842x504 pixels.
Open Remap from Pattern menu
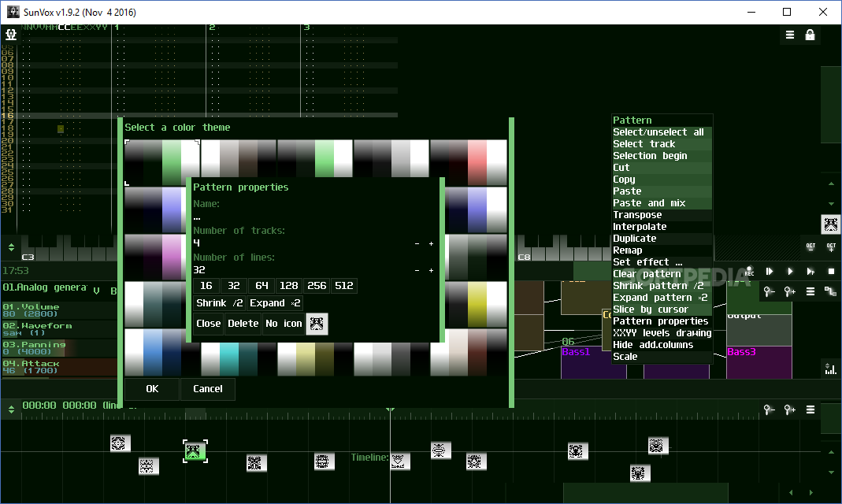pyautogui.click(x=662, y=250)
